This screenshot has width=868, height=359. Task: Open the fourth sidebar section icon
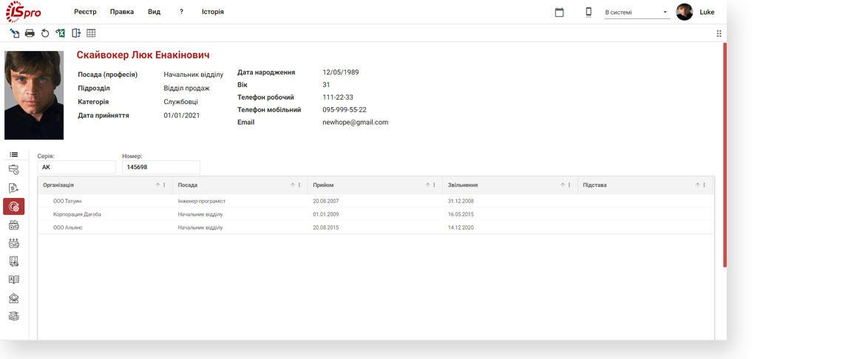click(x=14, y=225)
